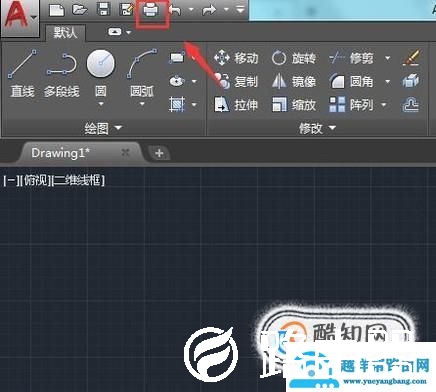Image resolution: width=436 pixels, height=392 pixels.
Task: Switch to the 默认 ribbon tab
Action: [x=65, y=33]
